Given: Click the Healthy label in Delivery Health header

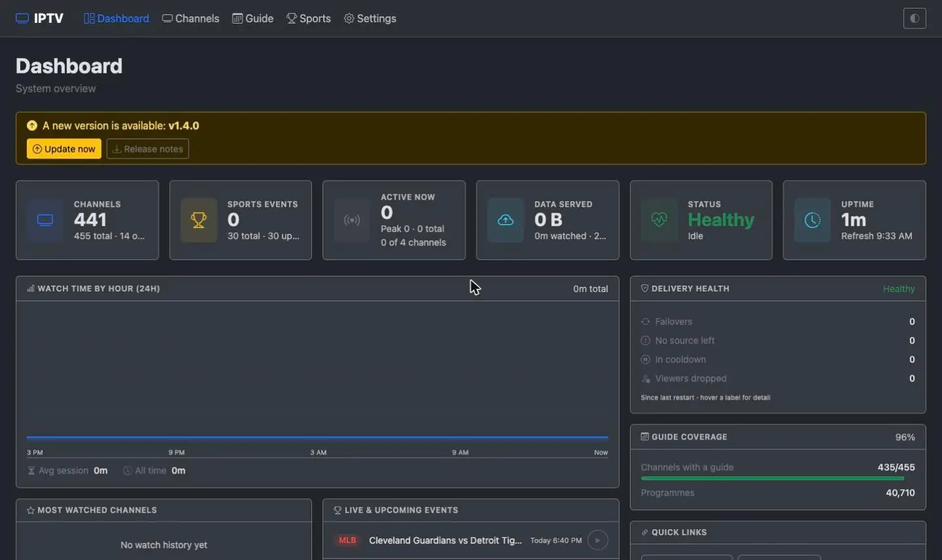Looking at the screenshot, I should point(899,289).
